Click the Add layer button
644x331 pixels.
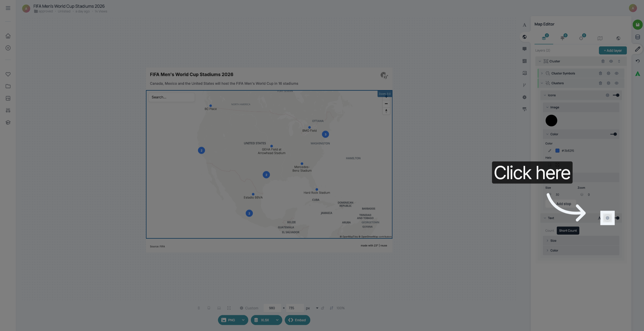pos(613,51)
